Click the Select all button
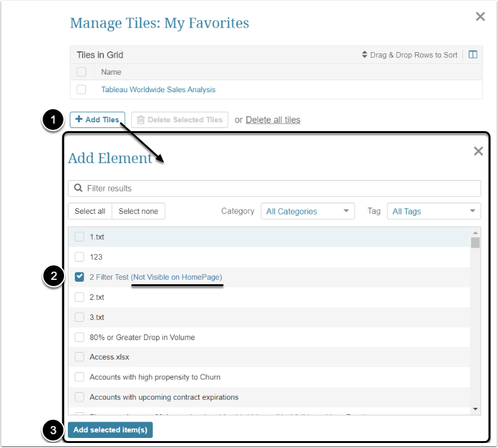Image resolution: width=498 pixels, height=448 pixels. click(x=90, y=211)
